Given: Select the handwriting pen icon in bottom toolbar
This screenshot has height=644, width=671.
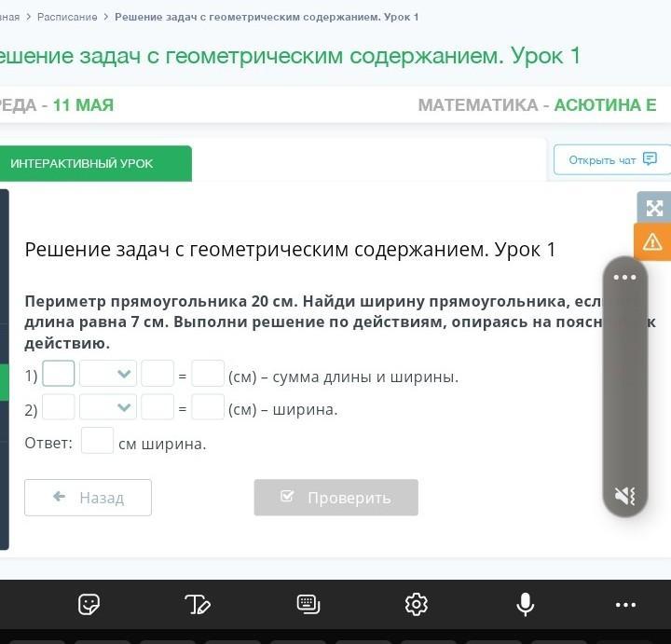Looking at the screenshot, I should pyautogui.click(x=198, y=604).
